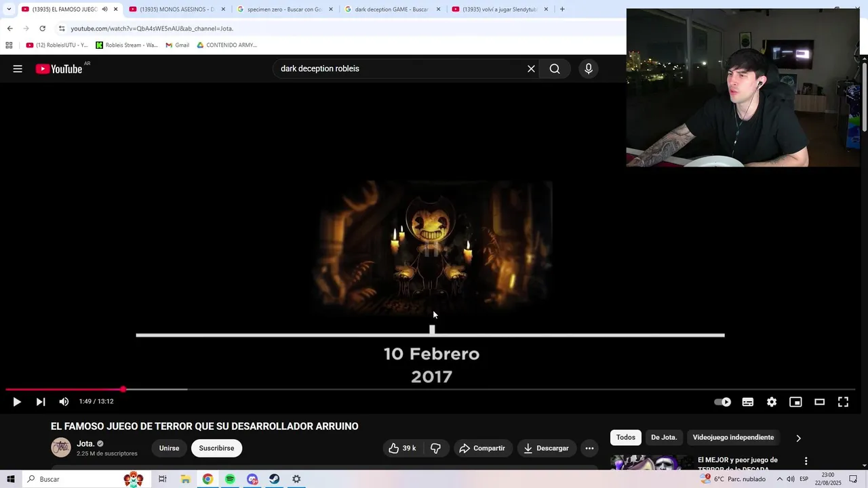The width and height of the screenshot is (868, 488).
Task: Open the Chrome apps grid icon
Action: click(x=9, y=45)
